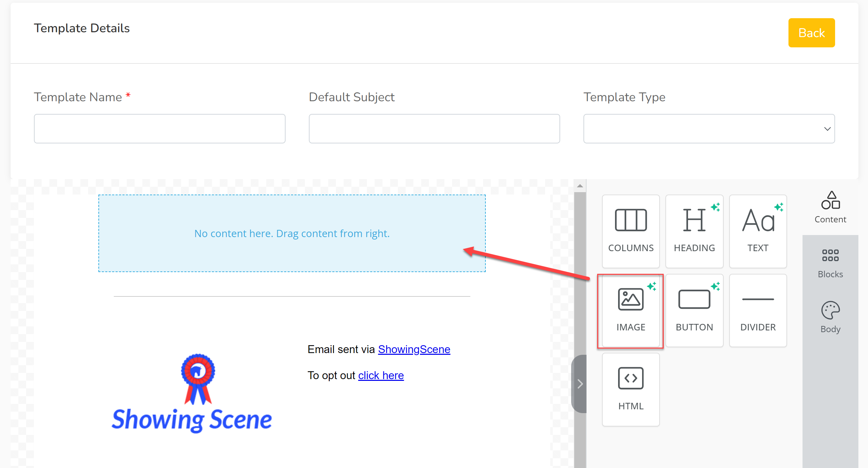Follow the opt out click here link
Viewport: 868px width, 468px height.
pyautogui.click(x=381, y=375)
